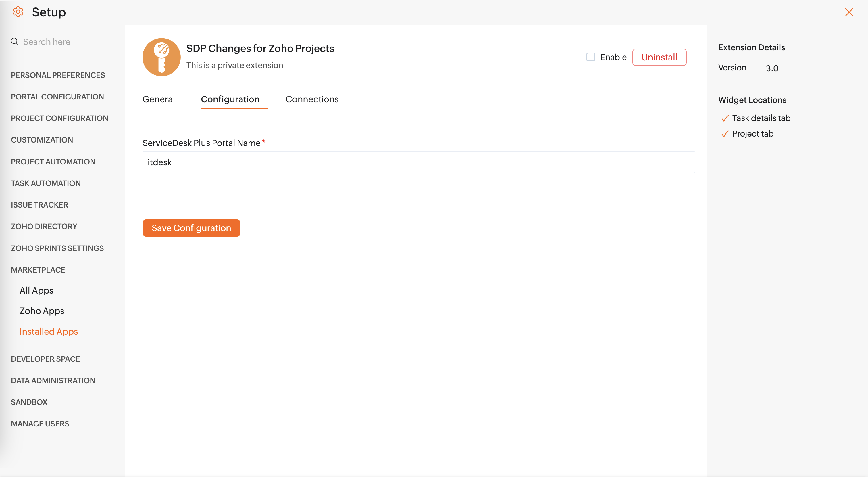Expand TASK AUTOMATION section

click(45, 183)
